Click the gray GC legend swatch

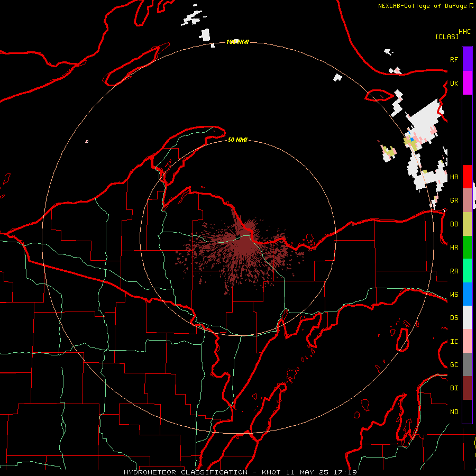coord(467,364)
